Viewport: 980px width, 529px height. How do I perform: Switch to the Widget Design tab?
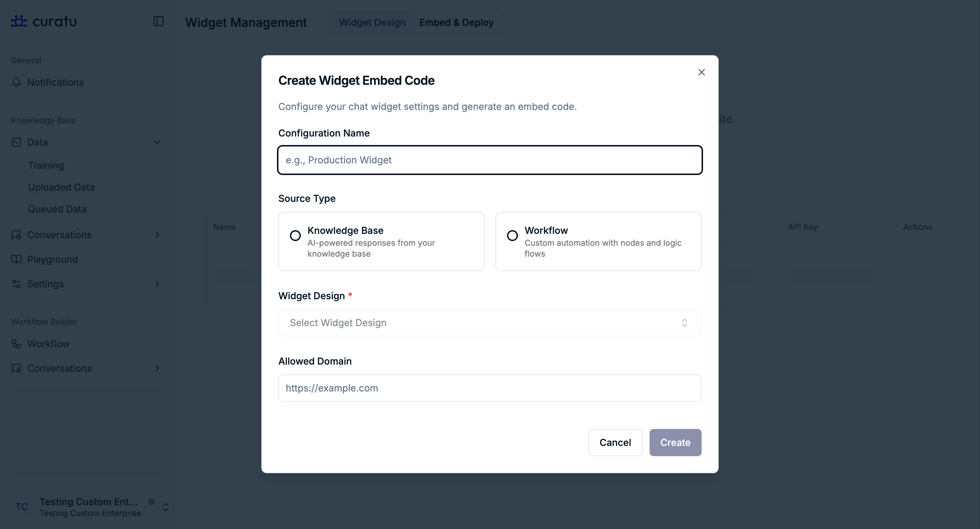372,22
